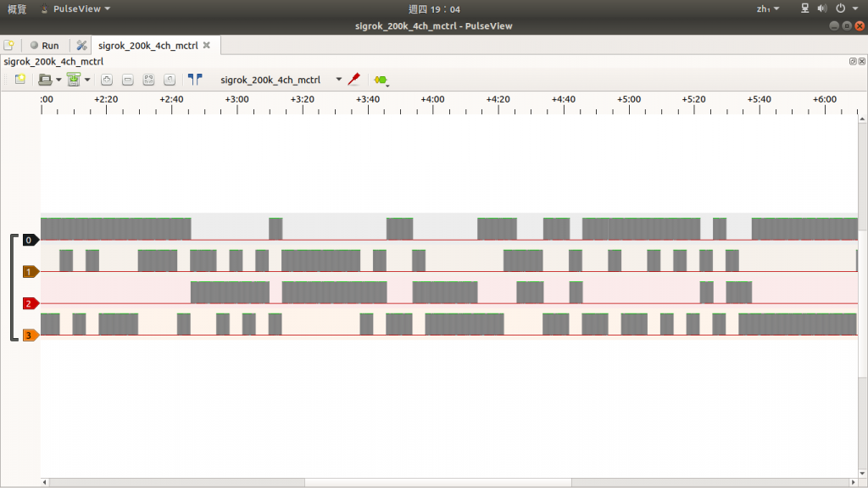Click the time ruler at +3:00
Viewport: 868px width, 488px height.
[x=237, y=99]
